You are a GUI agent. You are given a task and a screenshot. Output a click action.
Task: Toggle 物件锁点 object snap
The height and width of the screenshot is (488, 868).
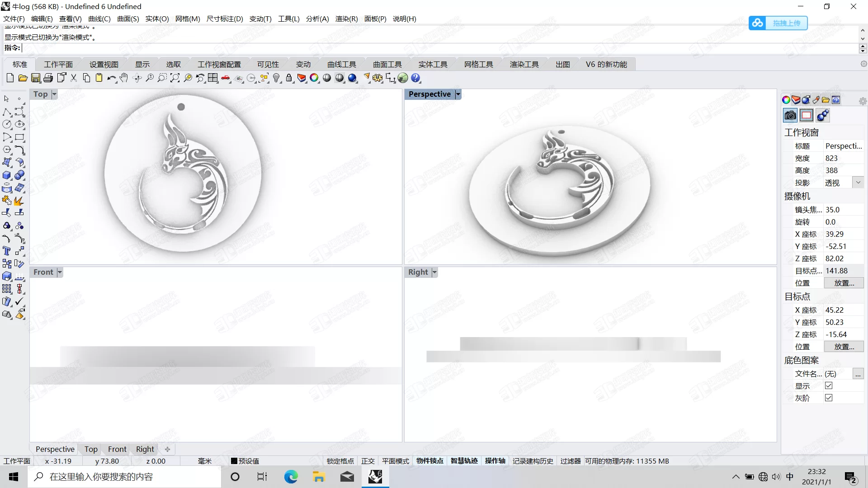[x=430, y=461]
